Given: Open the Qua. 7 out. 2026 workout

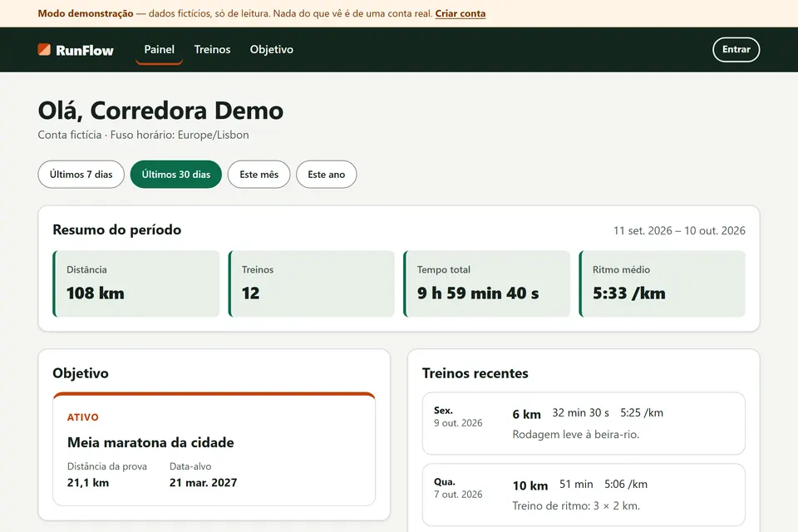Looking at the screenshot, I should pyautogui.click(x=584, y=495).
